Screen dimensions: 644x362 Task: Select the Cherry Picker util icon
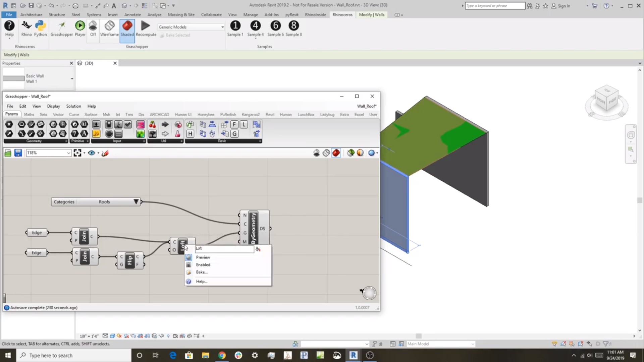click(x=152, y=124)
